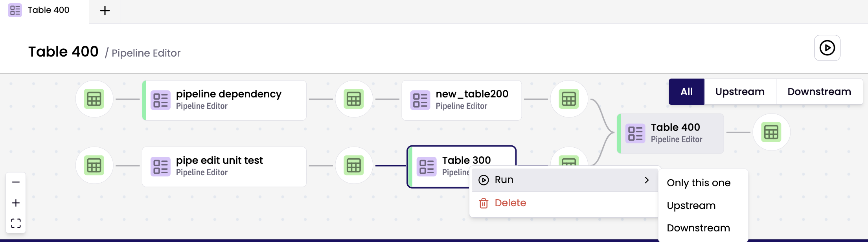Show All pipeline dependencies filter
This screenshot has width=868, height=242.
pos(686,92)
